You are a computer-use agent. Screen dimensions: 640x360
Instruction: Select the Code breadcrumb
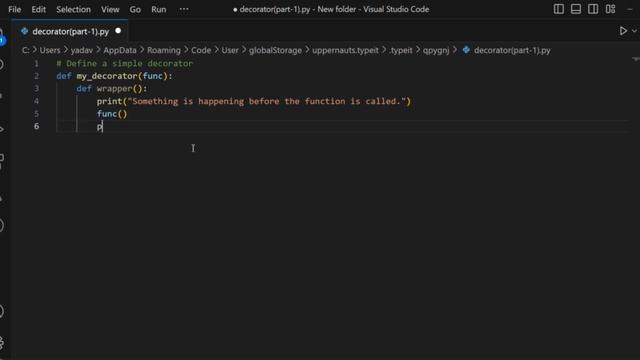click(x=201, y=50)
